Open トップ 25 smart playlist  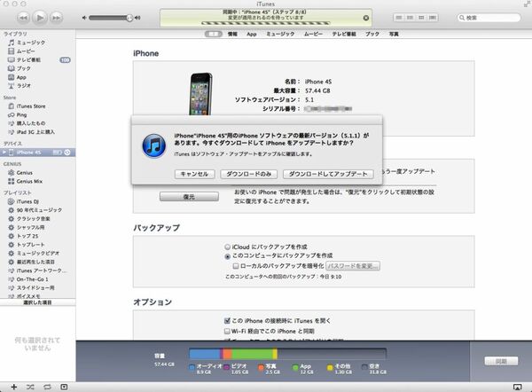tap(37, 236)
